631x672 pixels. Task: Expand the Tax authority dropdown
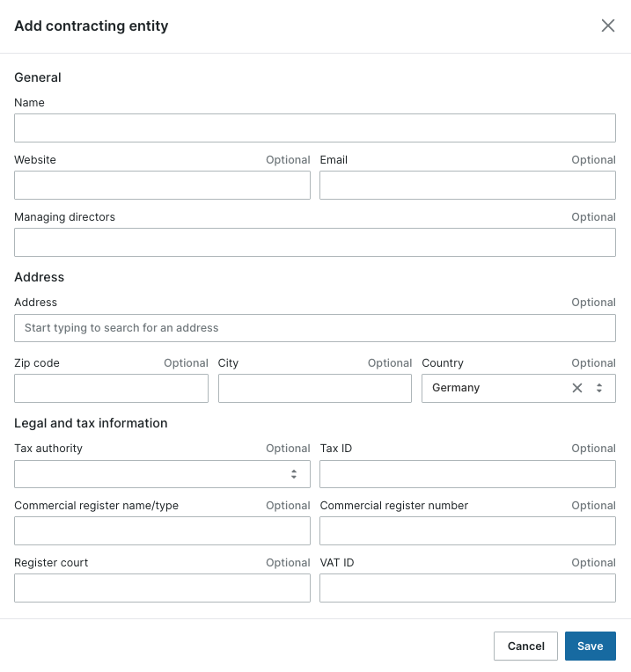[294, 474]
